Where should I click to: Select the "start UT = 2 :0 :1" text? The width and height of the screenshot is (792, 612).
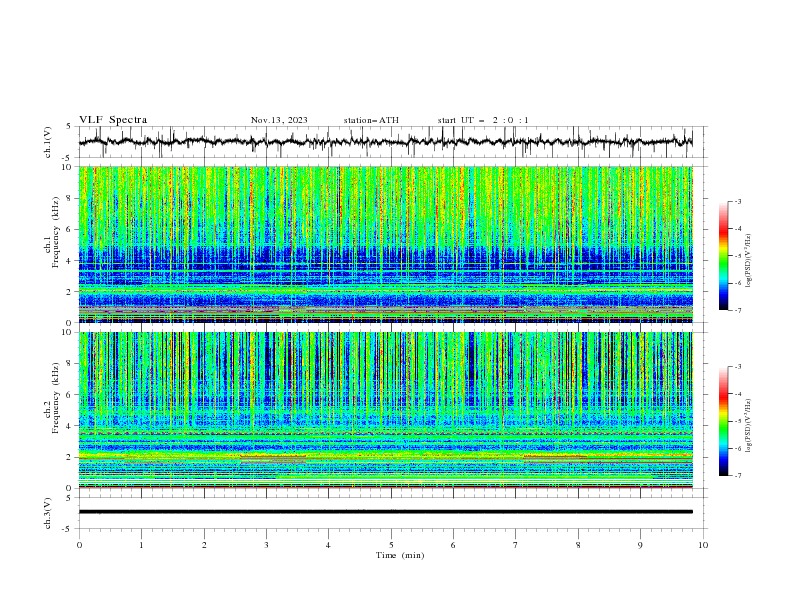483,120
